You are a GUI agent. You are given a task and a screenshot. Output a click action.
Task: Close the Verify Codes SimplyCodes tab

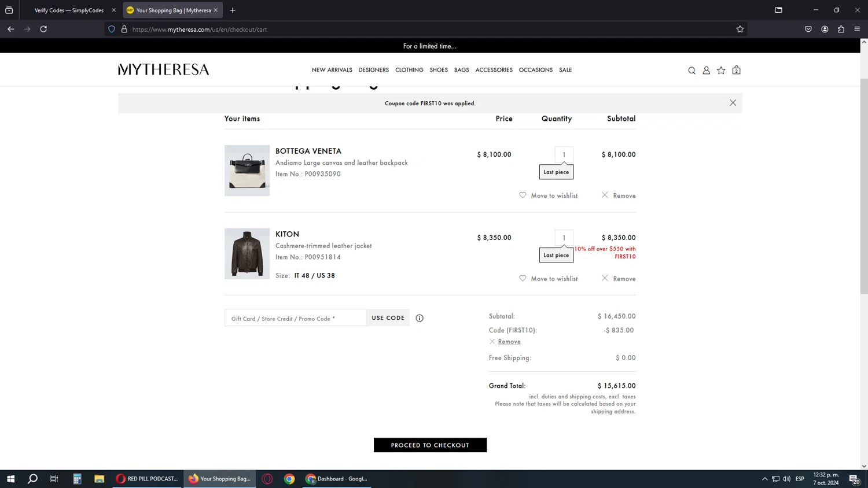(x=114, y=10)
